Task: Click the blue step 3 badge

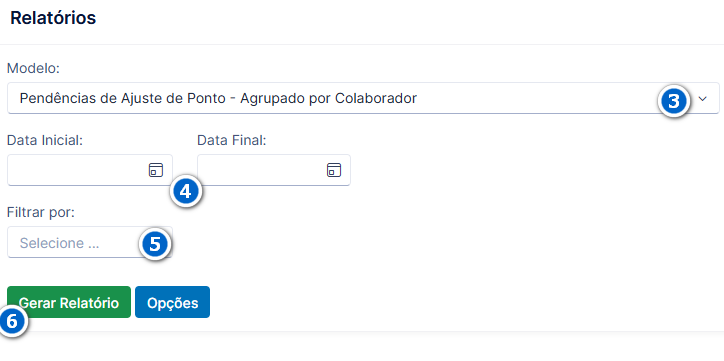Action: point(674,101)
